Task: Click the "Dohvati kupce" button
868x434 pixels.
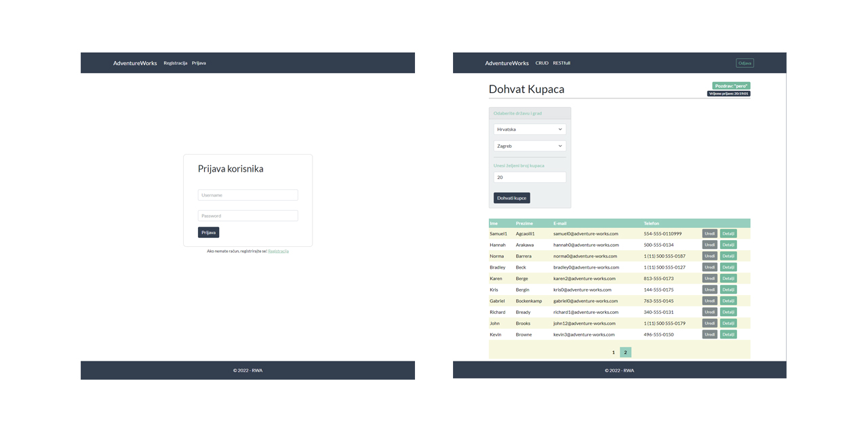Action: 511,197
